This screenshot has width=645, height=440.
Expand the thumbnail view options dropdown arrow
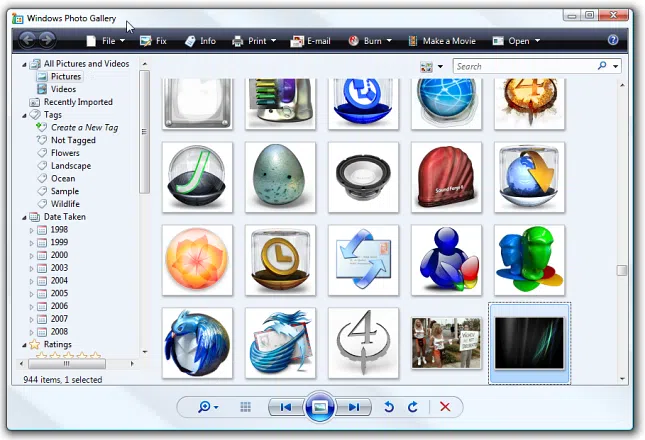[x=440, y=67]
